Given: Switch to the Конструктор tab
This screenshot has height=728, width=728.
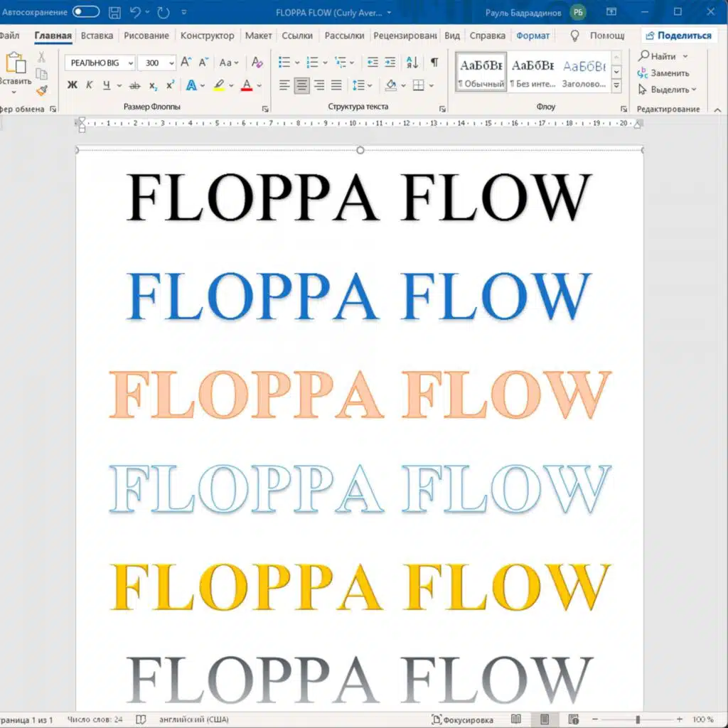Looking at the screenshot, I should [x=207, y=36].
